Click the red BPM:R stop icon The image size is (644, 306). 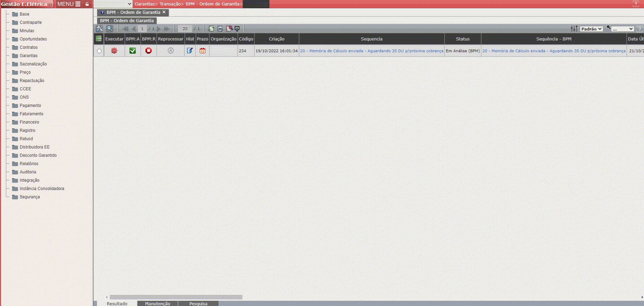click(149, 51)
